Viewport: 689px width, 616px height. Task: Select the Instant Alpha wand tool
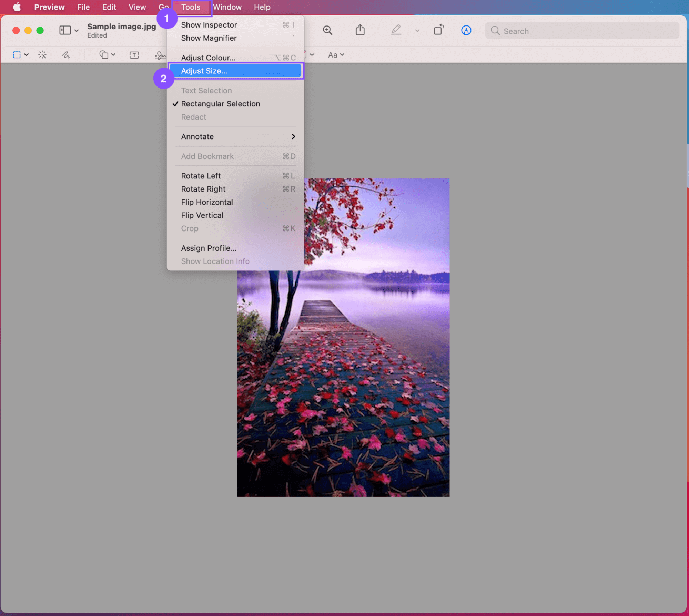click(x=42, y=55)
